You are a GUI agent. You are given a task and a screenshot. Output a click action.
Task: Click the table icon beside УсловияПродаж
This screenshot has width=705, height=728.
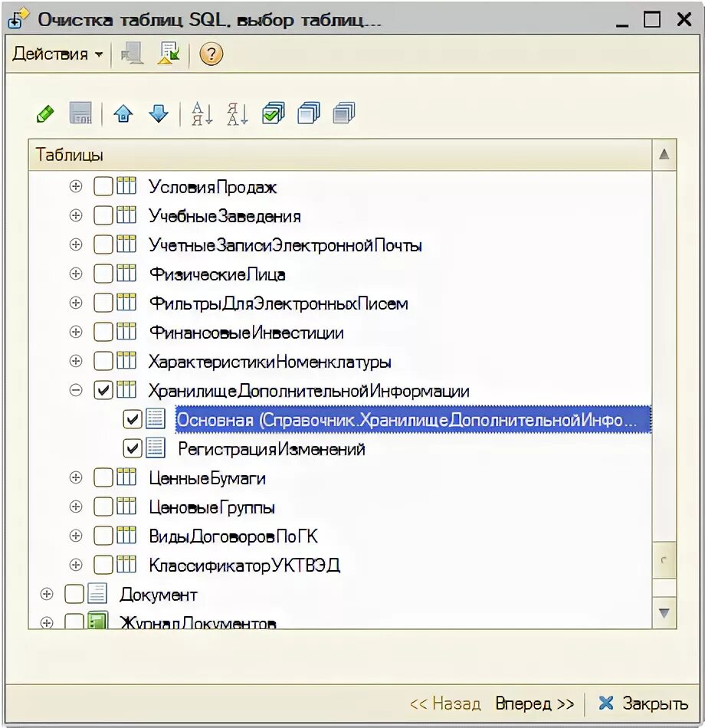point(126,185)
